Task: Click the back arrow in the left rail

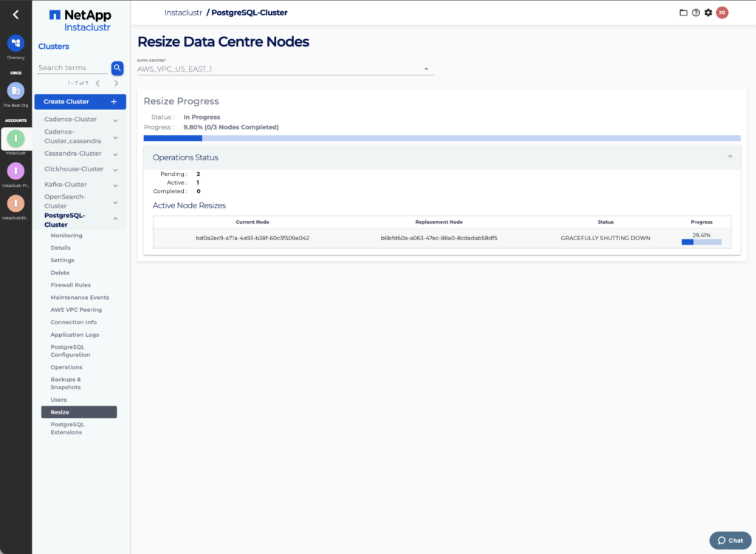Action: [16, 14]
